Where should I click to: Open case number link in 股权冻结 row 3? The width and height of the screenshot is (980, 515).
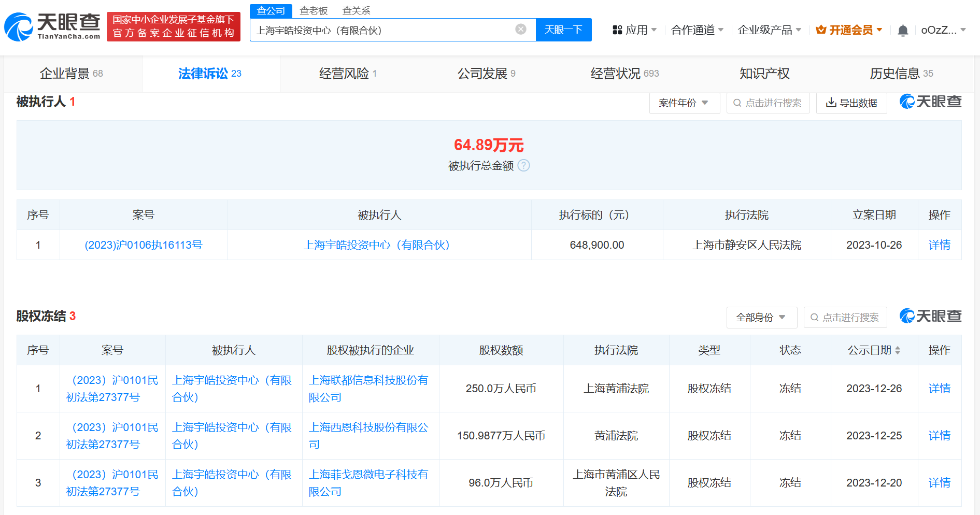pos(112,483)
